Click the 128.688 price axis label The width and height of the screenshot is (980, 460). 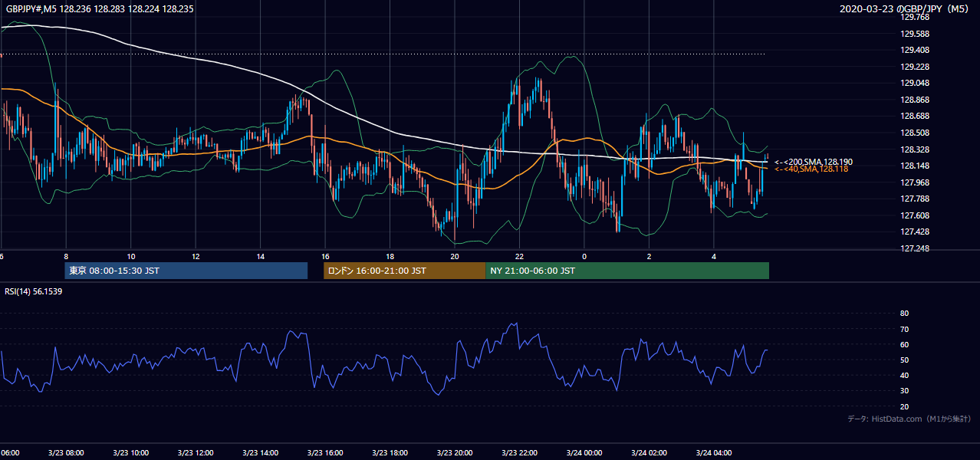[x=915, y=116]
